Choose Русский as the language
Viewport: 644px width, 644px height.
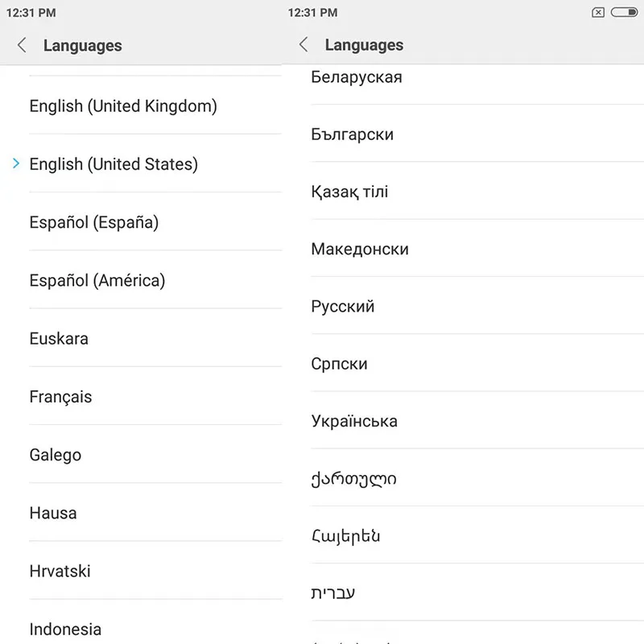pyautogui.click(x=342, y=306)
